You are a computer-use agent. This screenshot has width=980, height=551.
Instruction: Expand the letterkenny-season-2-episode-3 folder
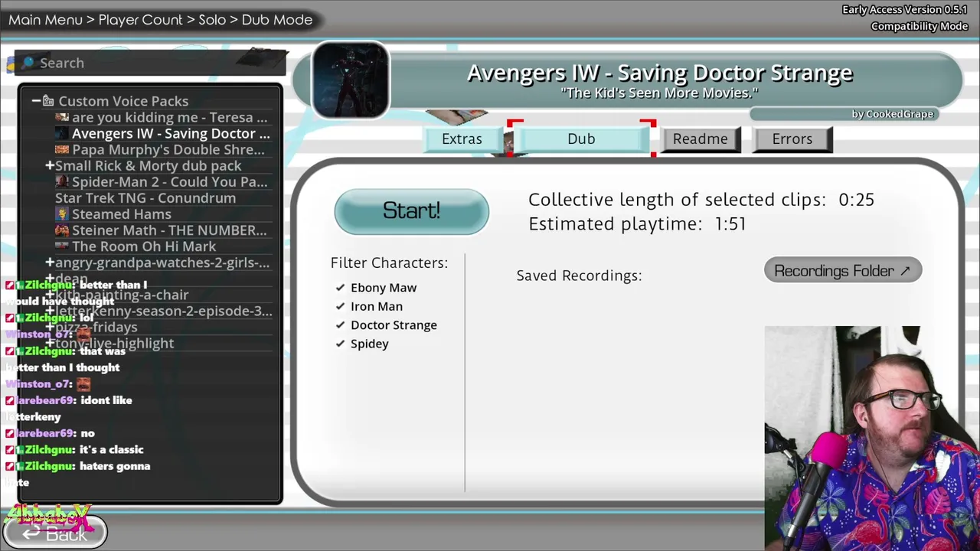pos(50,311)
